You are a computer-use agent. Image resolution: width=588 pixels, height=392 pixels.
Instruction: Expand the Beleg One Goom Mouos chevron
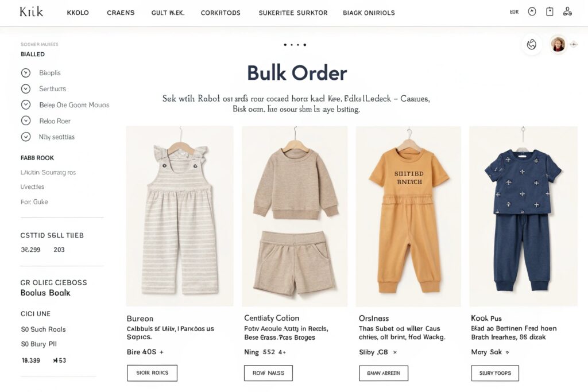click(x=25, y=104)
